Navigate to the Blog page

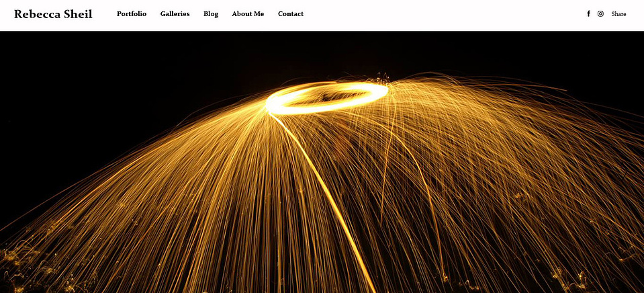point(211,14)
